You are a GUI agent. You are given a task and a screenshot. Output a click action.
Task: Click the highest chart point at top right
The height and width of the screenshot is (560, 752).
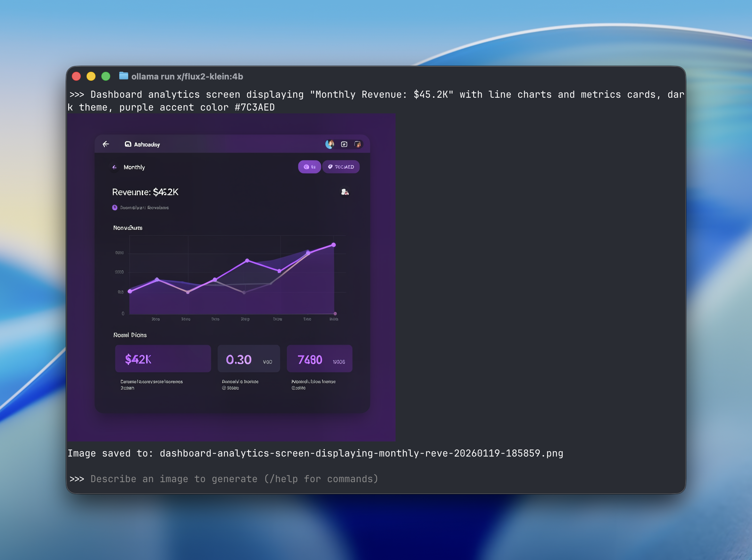333,245
